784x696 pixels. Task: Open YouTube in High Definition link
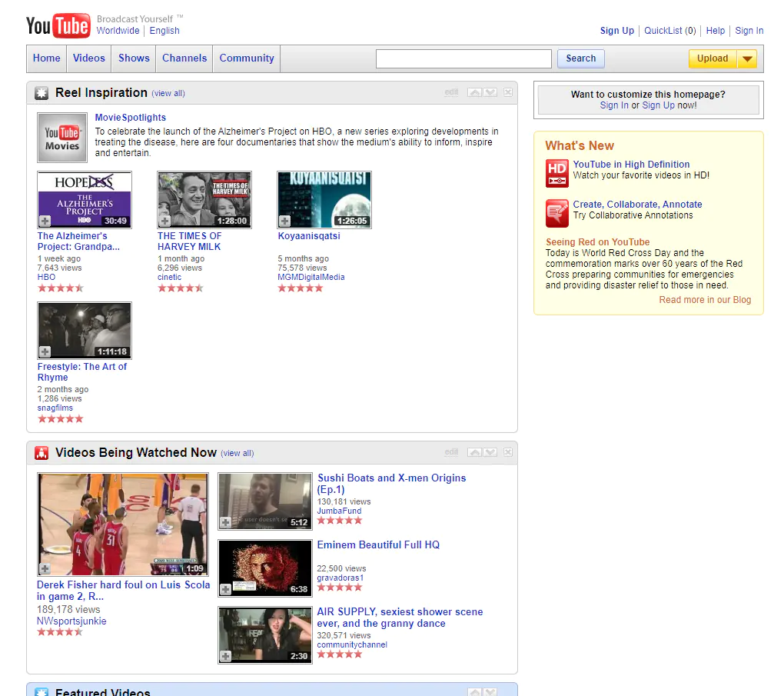[x=631, y=164]
